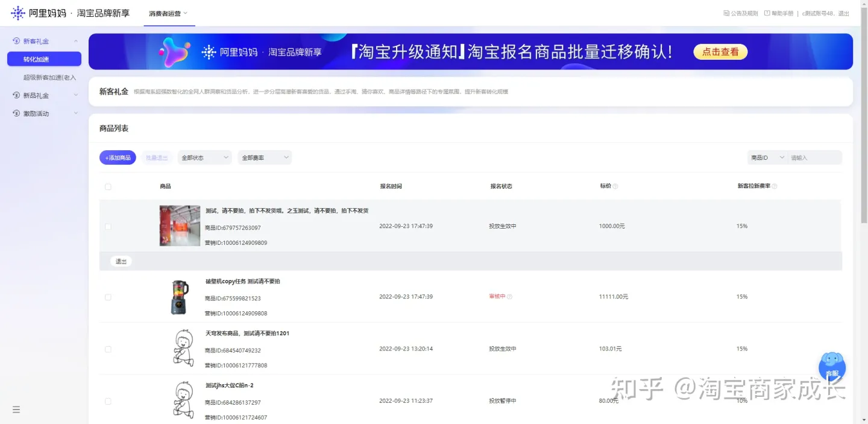Open the 全部状态 status filter
Viewport: 868px width, 424px height.
point(204,157)
